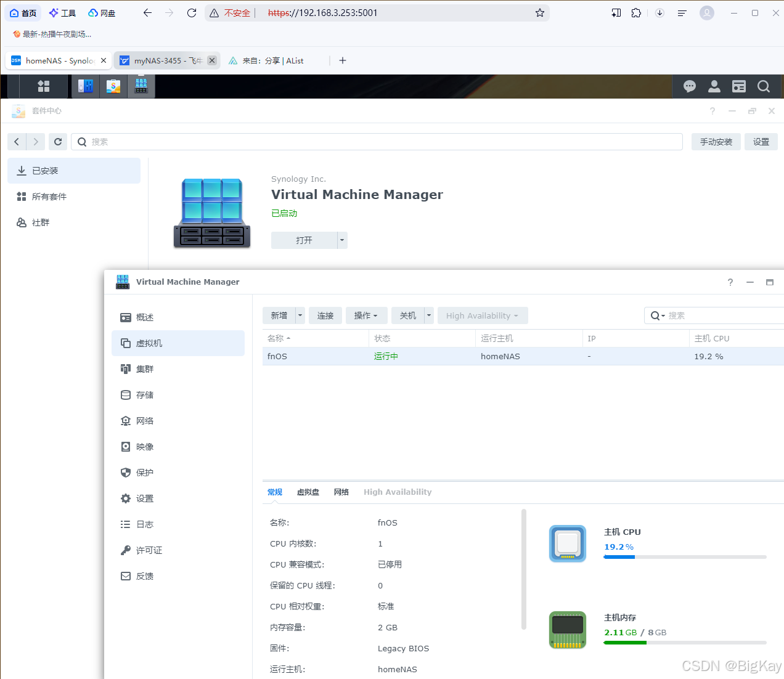Screen dimensions: 784x679
Task: Open the 概述 overview section
Action: 178,317
